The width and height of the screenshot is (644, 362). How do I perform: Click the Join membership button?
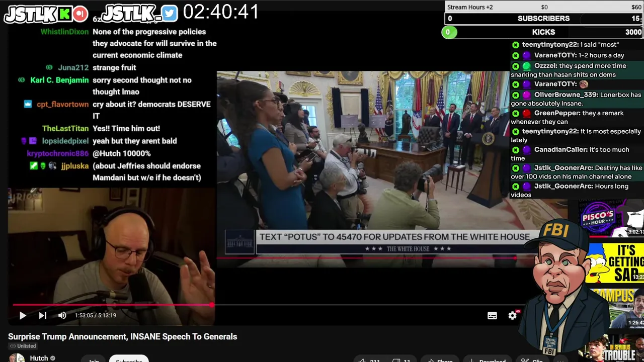coord(94,359)
